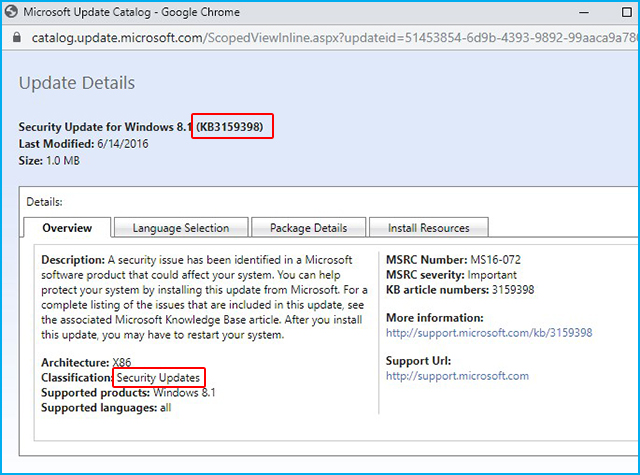The width and height of the screenshot is (640, 475).
Task: Switch to the Overview tab
Action: (67, 228)
